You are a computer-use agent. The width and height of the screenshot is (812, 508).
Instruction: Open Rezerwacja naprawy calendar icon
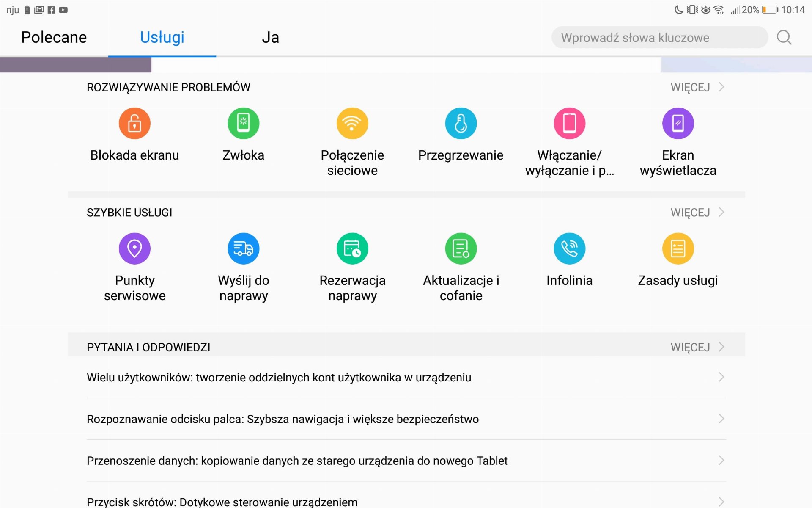pyautogui.click(x=352, y=248)
